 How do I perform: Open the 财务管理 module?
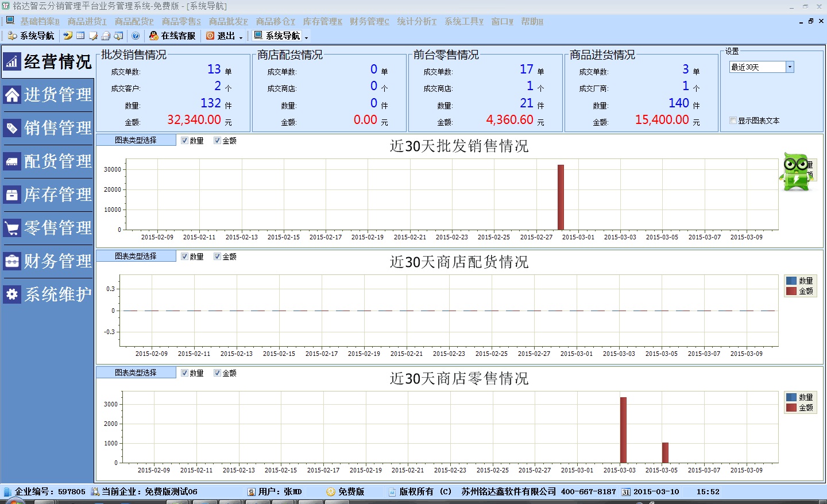[x=55, y=261]
